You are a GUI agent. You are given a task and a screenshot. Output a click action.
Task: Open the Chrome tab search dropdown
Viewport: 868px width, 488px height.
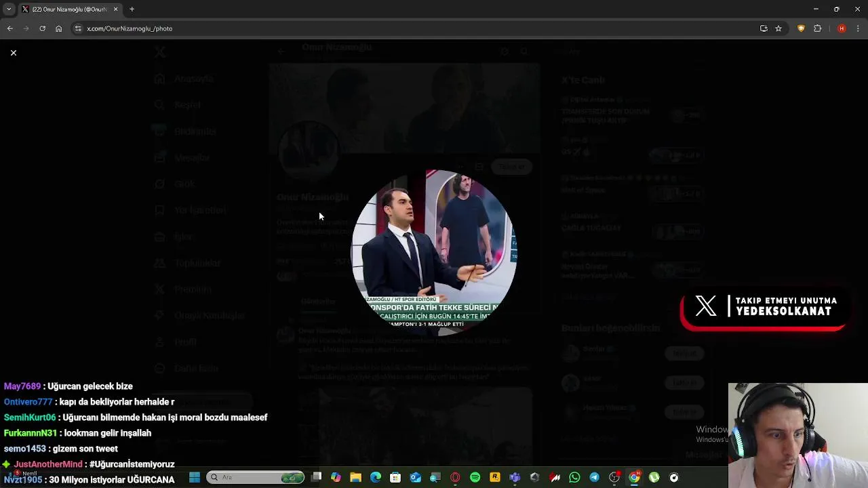coord(8,9)
